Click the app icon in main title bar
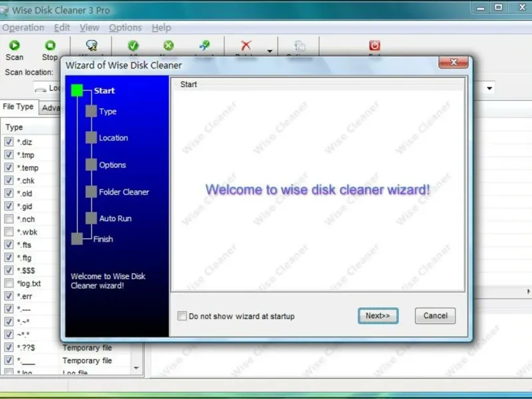 click(4, 11)
